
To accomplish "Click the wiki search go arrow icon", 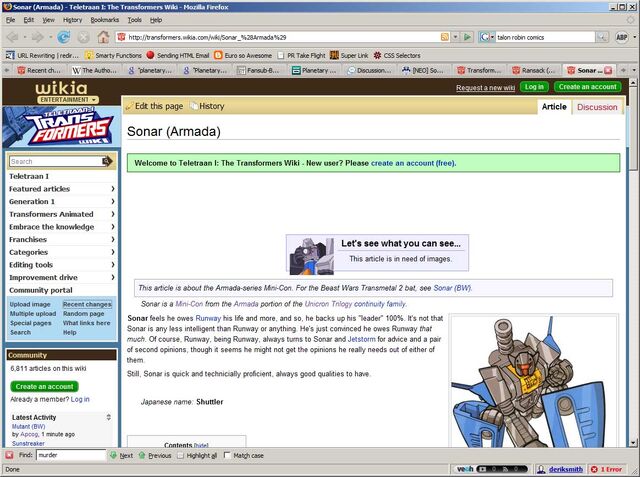I will point(107,161).
